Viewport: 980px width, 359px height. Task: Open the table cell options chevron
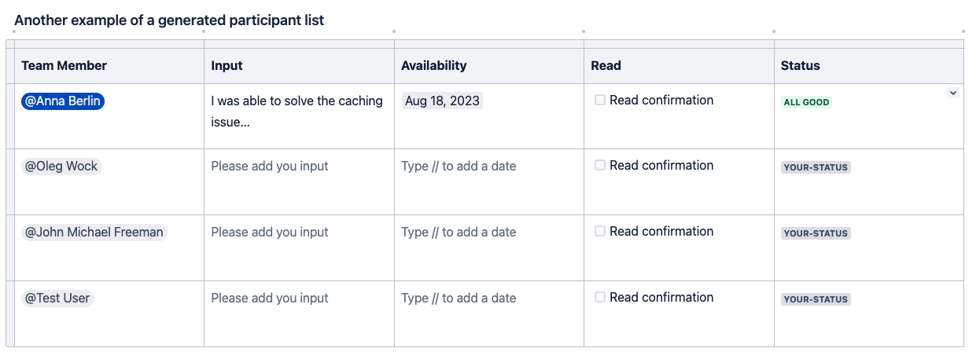(953, 93)
